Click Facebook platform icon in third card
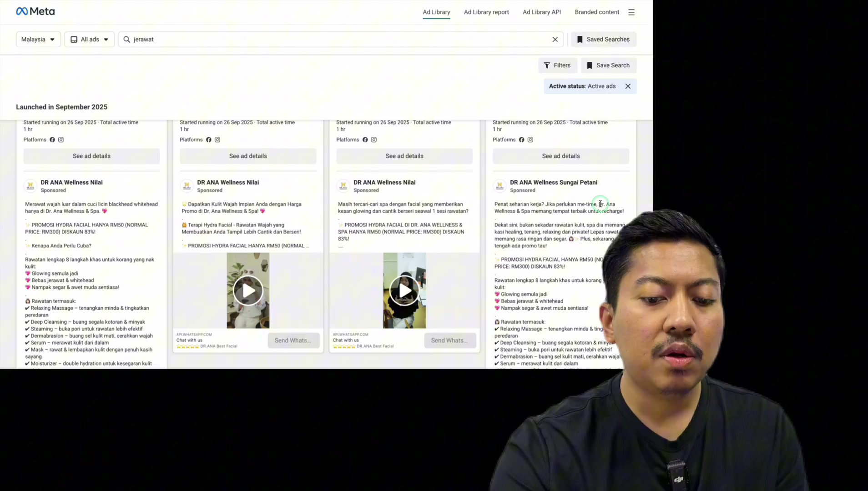 pos(365,140)
